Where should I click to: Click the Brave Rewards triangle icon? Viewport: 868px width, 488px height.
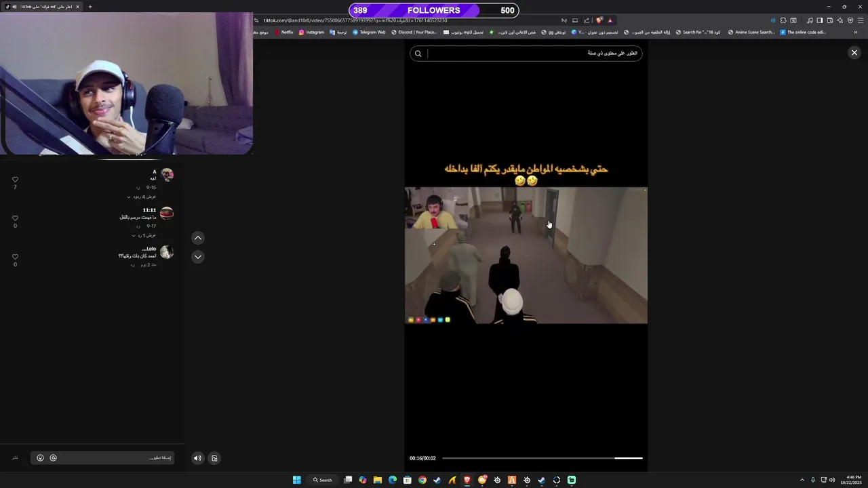point(610,20)
